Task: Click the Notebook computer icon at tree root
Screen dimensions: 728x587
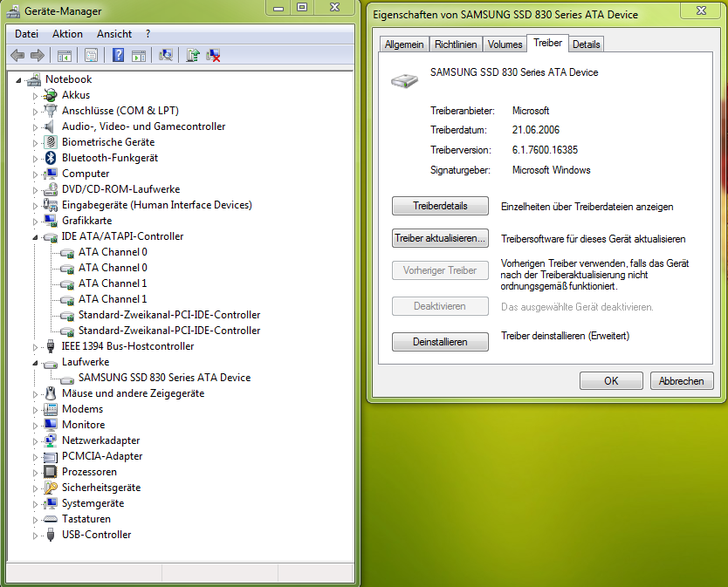Action: [34, 80]
